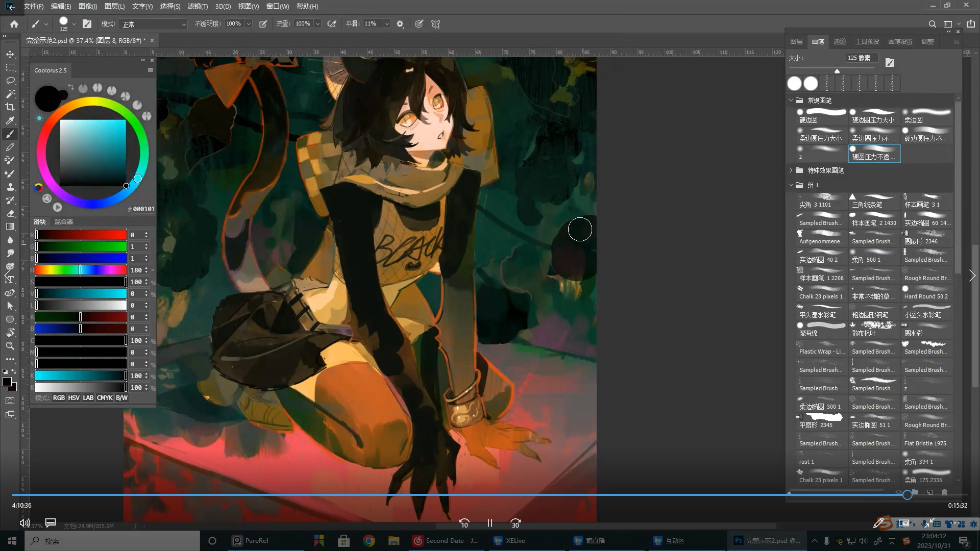Select the Crop tool
980x551 pixels.
coord(10,107)
